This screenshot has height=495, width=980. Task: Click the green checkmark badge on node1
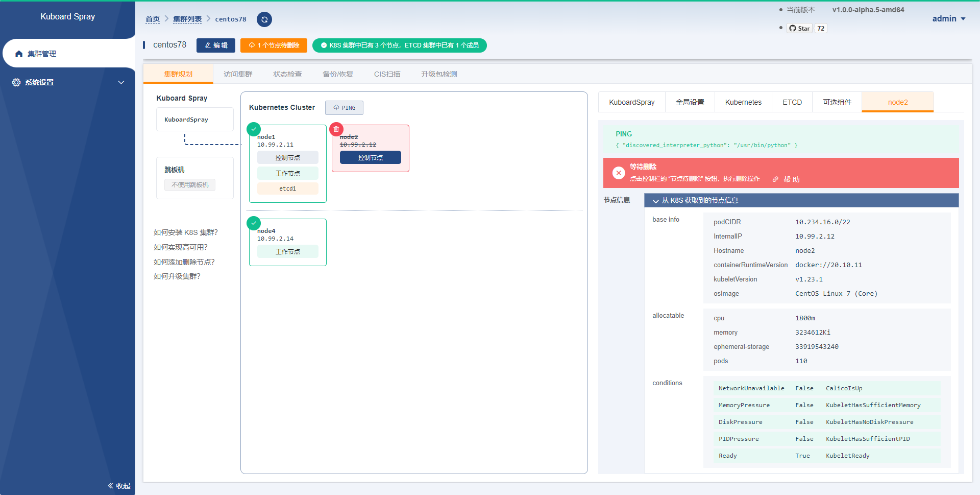tap(254, 129)
